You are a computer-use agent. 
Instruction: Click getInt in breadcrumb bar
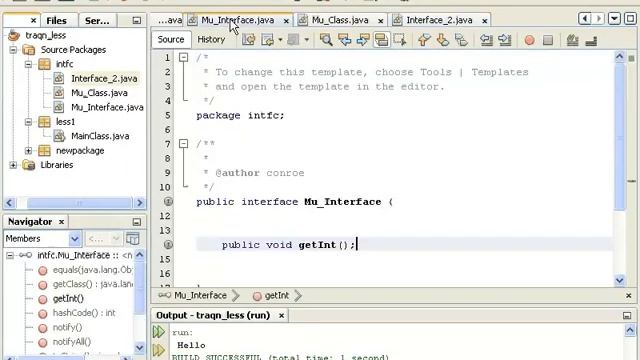277,296
